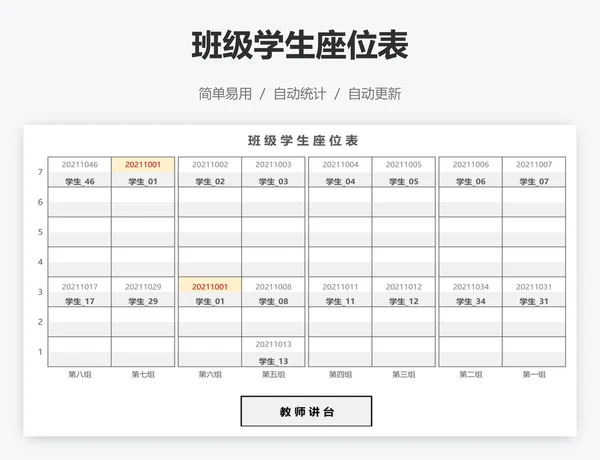
Task: Select name cell 学生_11
Action: click(x=340, y=301)
